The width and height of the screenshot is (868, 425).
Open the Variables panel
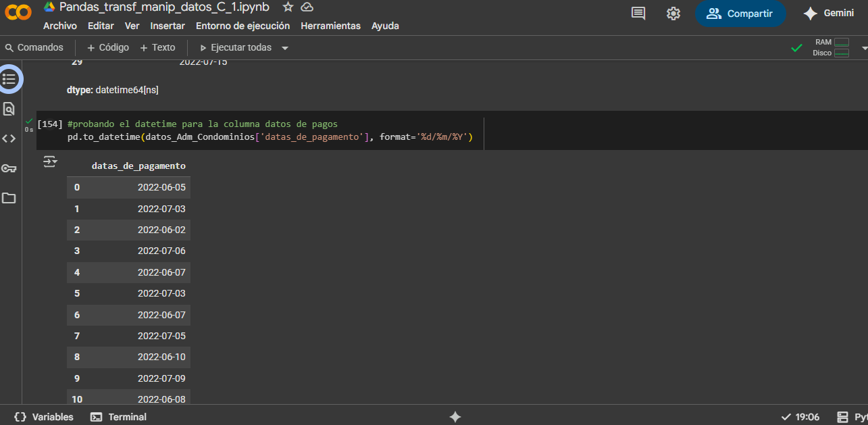44,417
